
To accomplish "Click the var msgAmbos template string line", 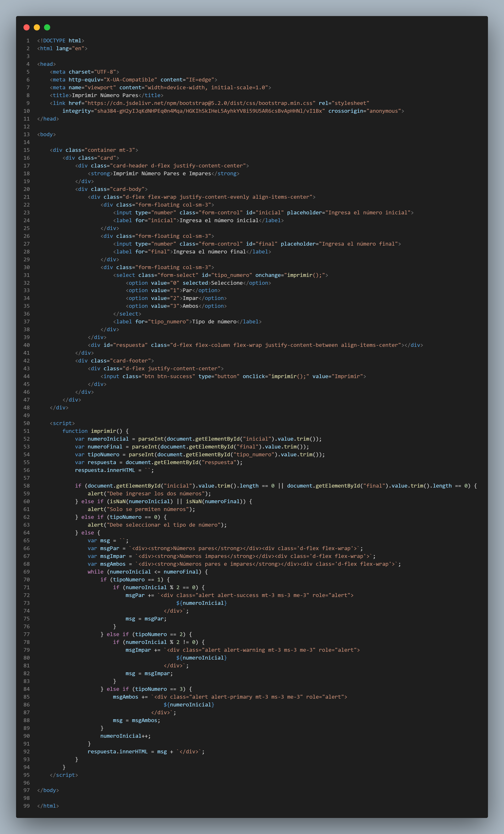I will click(244, 564).
